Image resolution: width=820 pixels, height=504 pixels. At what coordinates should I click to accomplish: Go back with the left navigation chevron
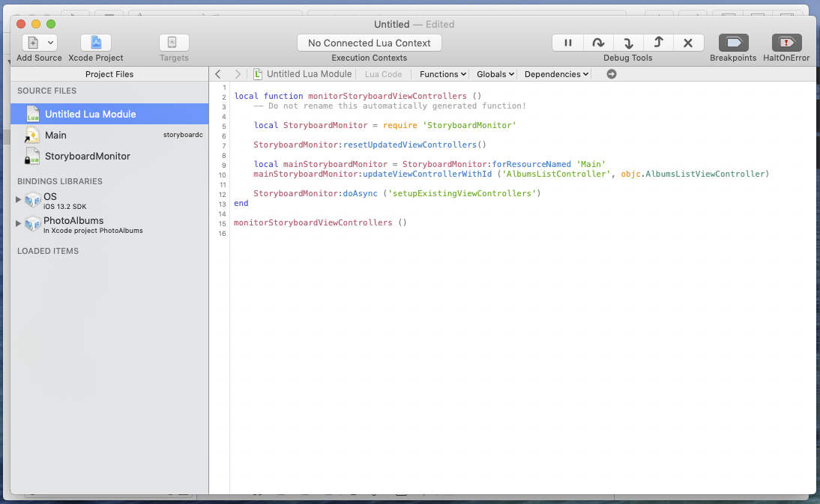218,74
